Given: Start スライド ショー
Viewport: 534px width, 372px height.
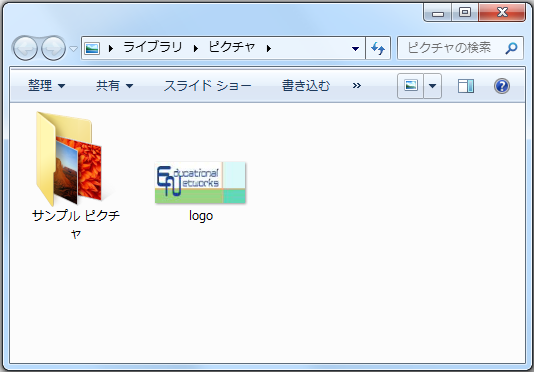Looking at the screenshot, I should pyautogui.click(x=207, y=86).
